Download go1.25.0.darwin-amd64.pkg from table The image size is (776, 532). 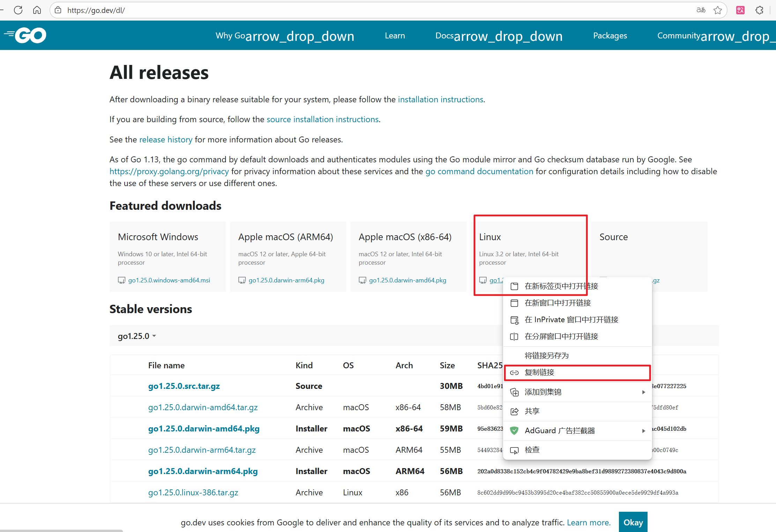204,429
